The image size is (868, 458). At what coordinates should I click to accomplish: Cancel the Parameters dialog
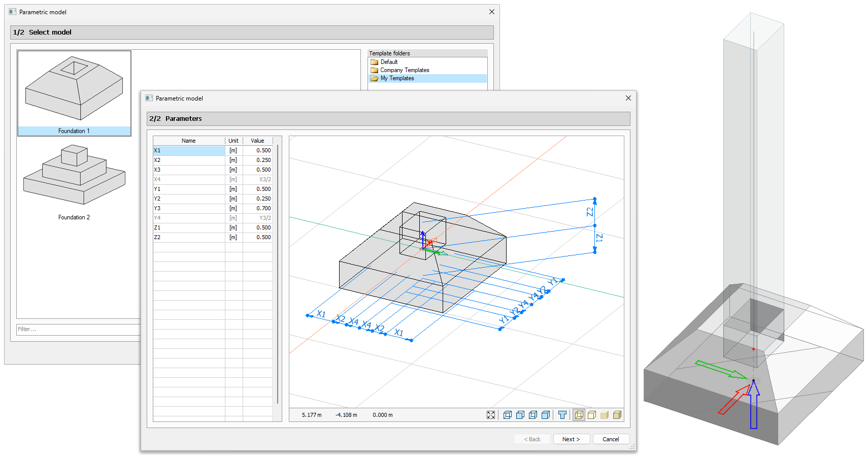coord(610,439)
